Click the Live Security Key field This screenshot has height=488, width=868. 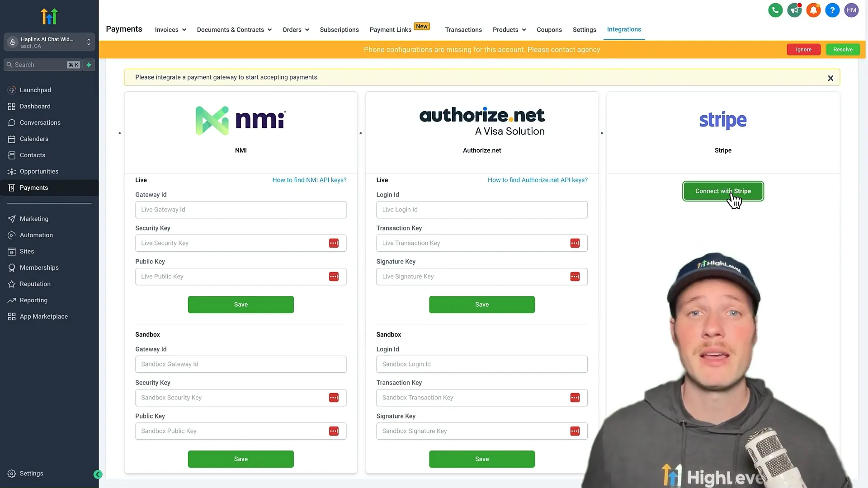241,243
